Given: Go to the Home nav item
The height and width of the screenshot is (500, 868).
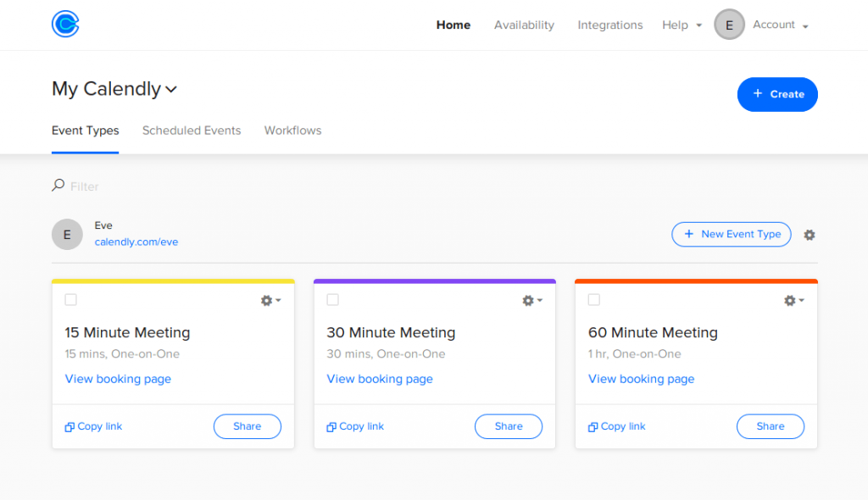Looking at the screenshot, I should point(453,25).
